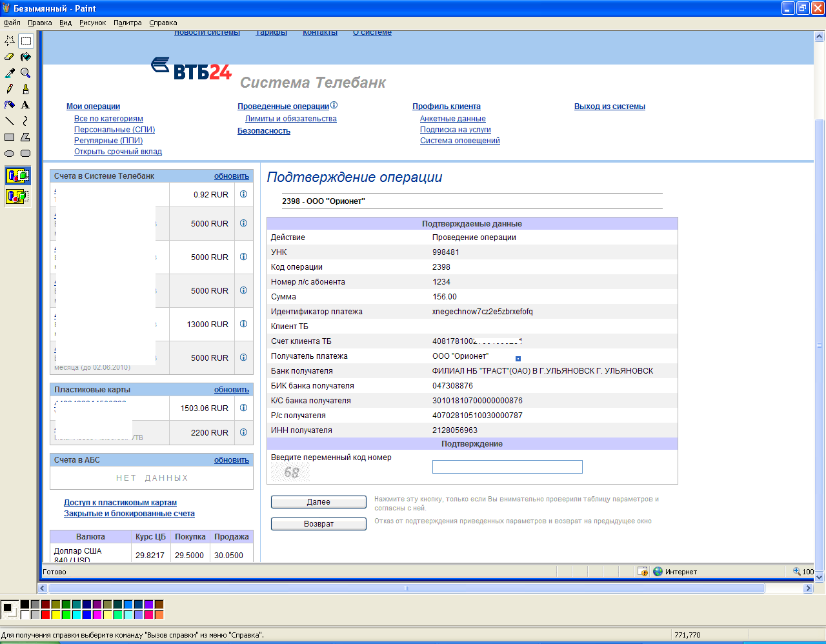
Task: Select the Airbrush spray tool
Action: (x=10, y=105)
